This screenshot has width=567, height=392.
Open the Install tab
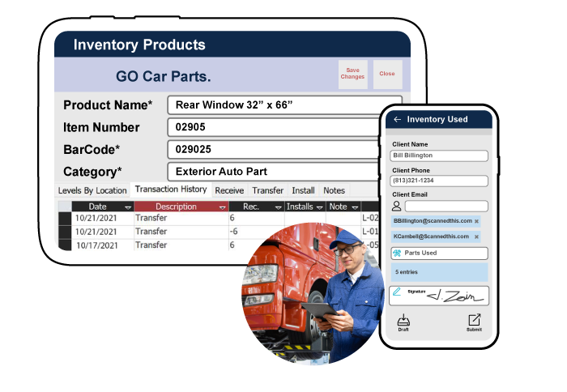(303, 190)
